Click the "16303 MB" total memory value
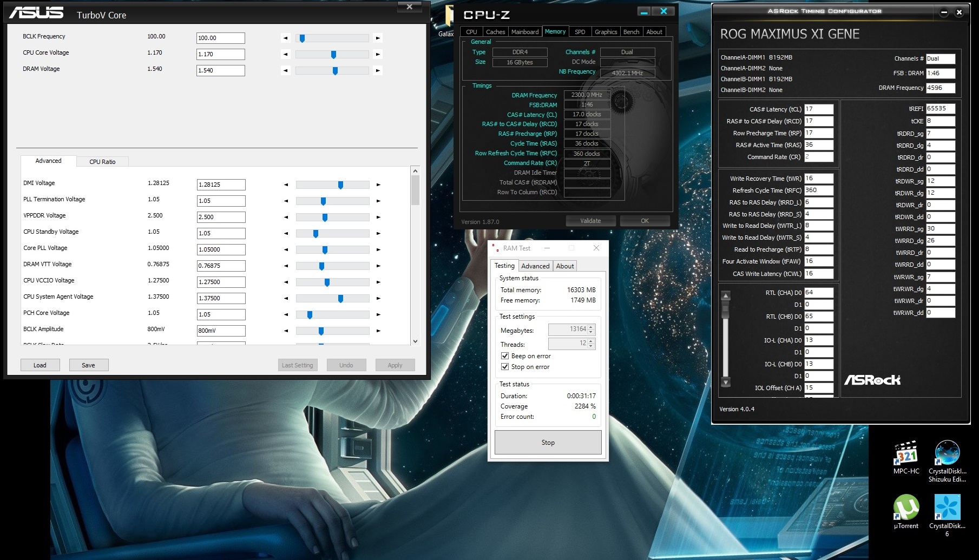The width and height of the screenshot is (979, 560). pyautogui.click(x=581, y=290)
